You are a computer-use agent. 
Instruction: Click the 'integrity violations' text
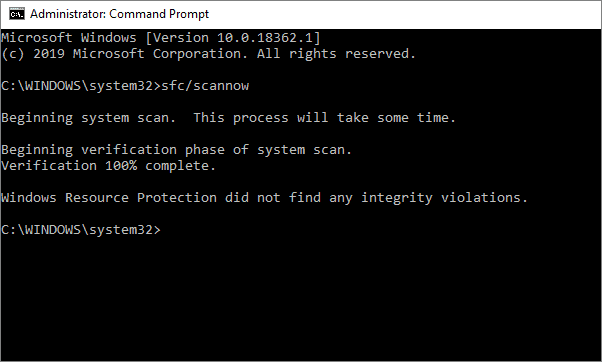(x=445, y=198)
